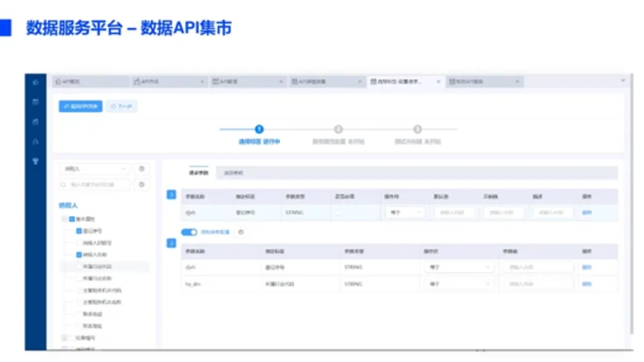Close the API市场 tab
The image size is (644, 362).
pyautogui.click(x=202, y=82)
